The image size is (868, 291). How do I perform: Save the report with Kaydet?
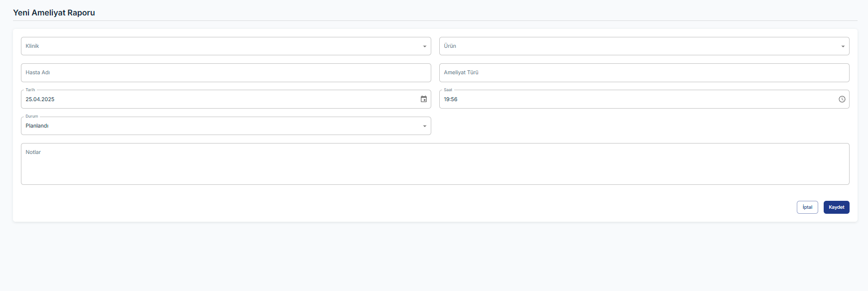(836, 207)
